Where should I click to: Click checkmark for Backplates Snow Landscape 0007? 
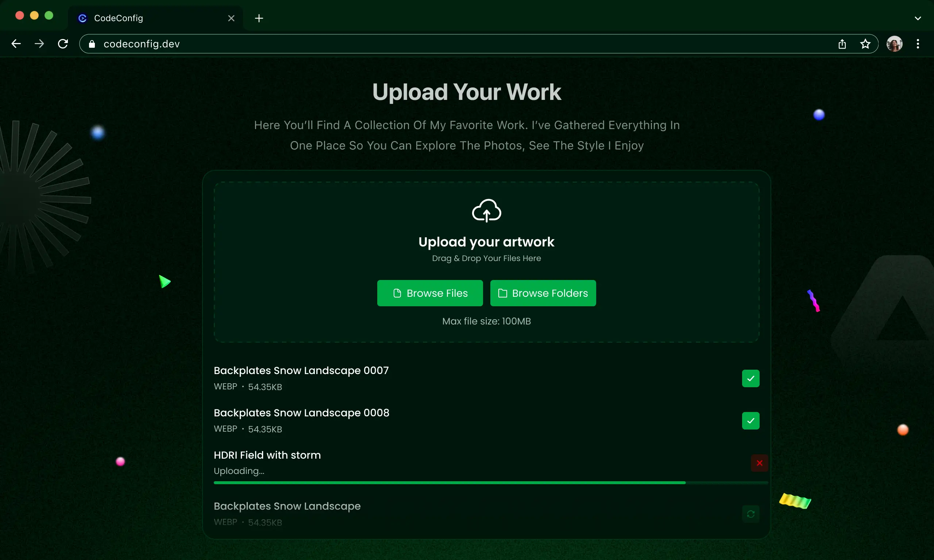750,378
